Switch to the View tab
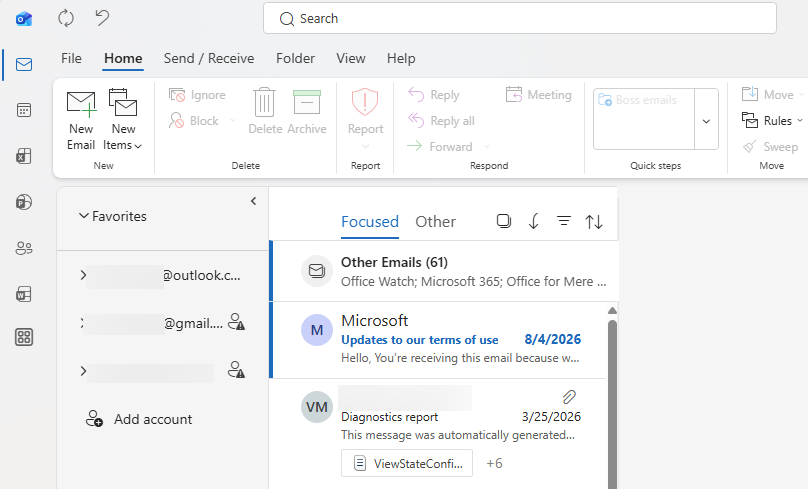The height and width of the screenshot is (489, 808). click(351, 58)
